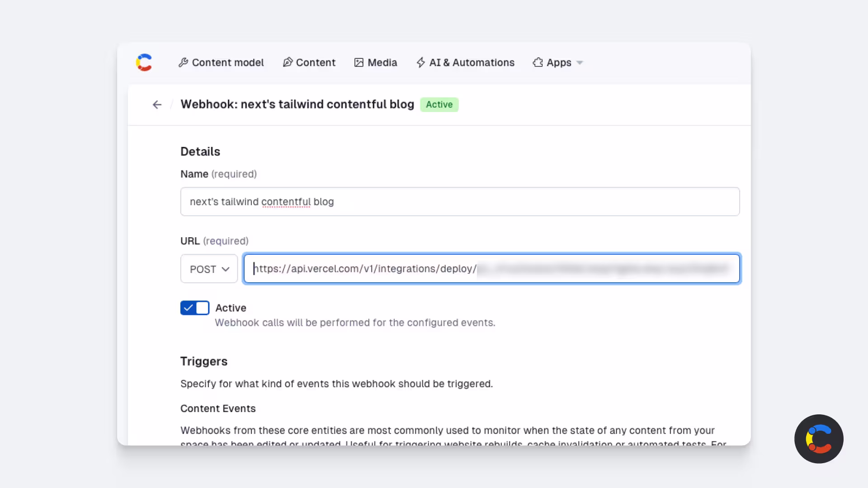Viewport: 868px width, 488px height.
Task: Open the Content model tab
Action: pos(221,62)
